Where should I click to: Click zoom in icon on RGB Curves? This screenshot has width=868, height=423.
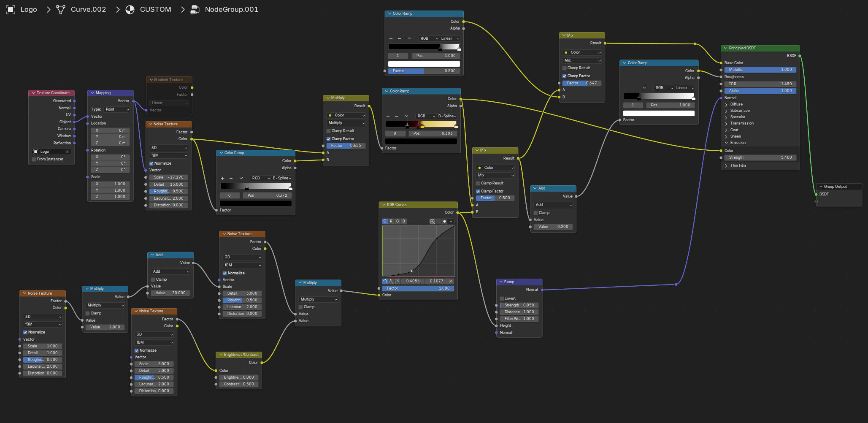click(x=432, y=221)
